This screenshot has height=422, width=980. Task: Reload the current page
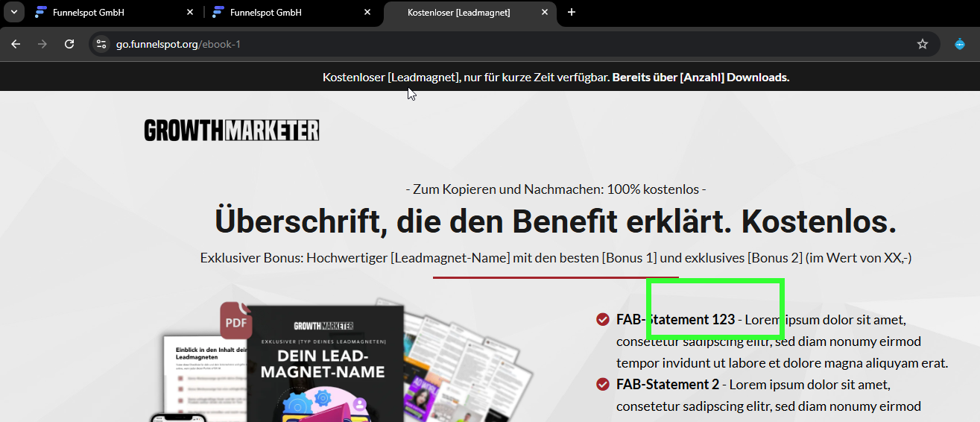tap(69, 44)
